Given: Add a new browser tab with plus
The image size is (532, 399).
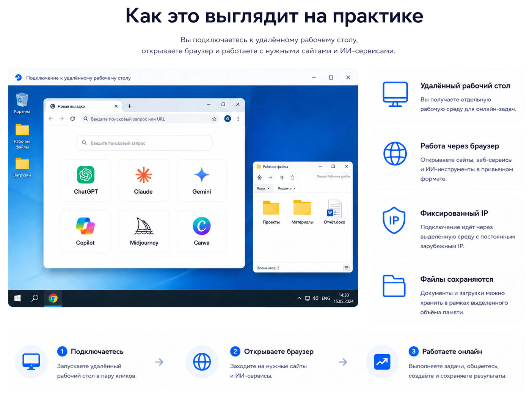Looking at the screenshot, I should point(129,106).
